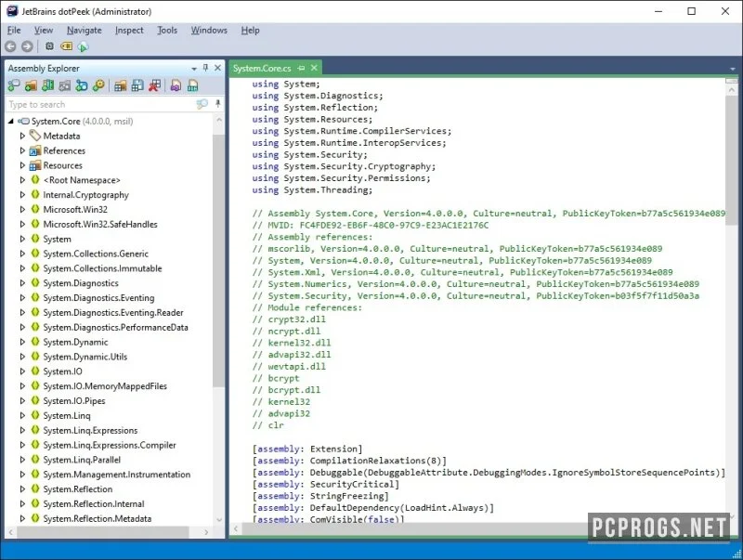Expand the Metadata node
The width and height of the screenshot is (743, 560).
pos(22,136)
